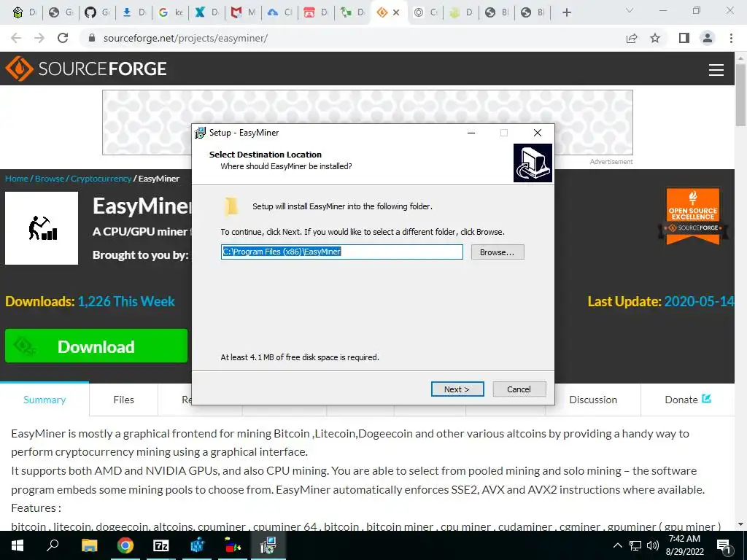Switch to the tab with the blue download icon
The height and width of the screenshot is (560, 747).
point(133,13)
